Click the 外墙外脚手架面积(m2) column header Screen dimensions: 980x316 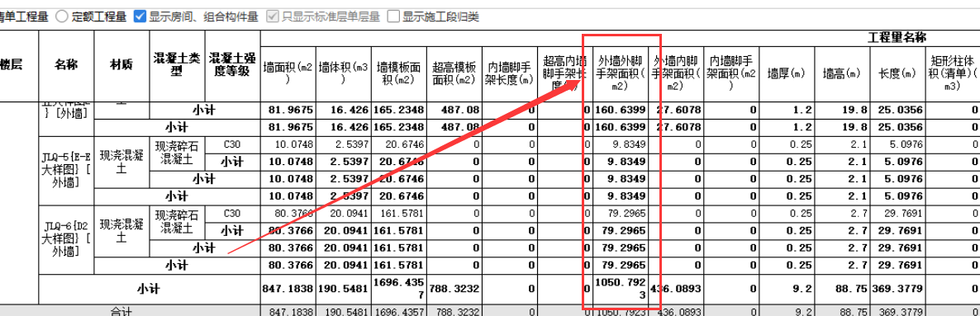coord(621,73)
